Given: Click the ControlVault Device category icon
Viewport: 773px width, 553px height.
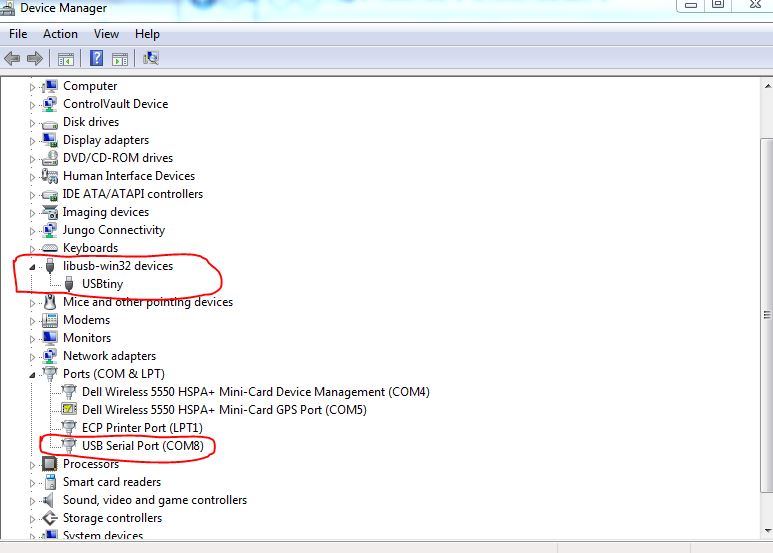Looking at the screenshot, I should 50,104.
